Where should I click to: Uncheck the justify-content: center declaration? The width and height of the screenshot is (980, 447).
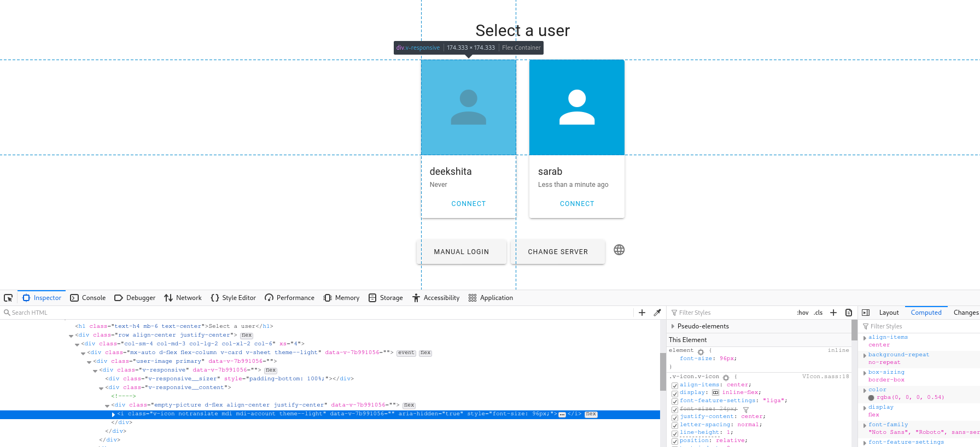tap(675, 417)
